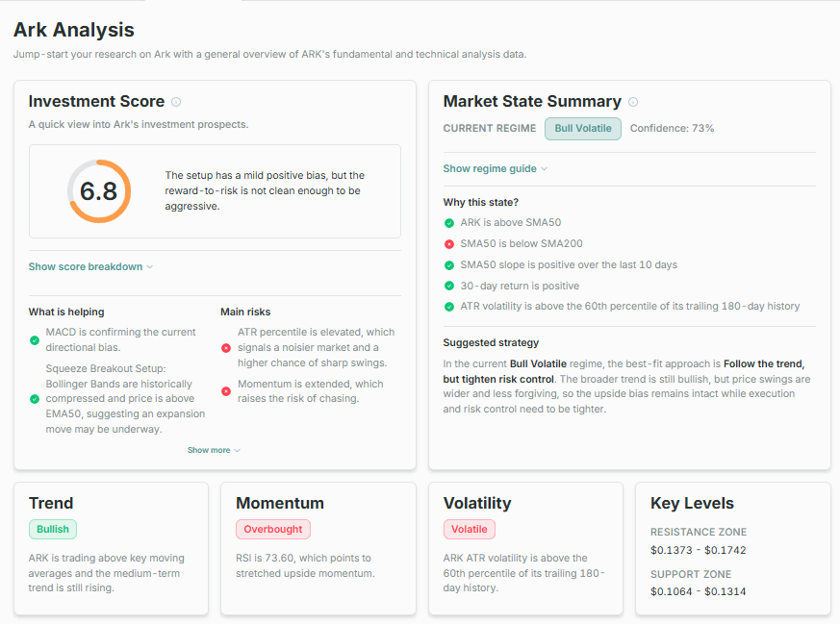Click the Bullish trend badge
This screenshot has width=840, height=624.
point(53,529)
